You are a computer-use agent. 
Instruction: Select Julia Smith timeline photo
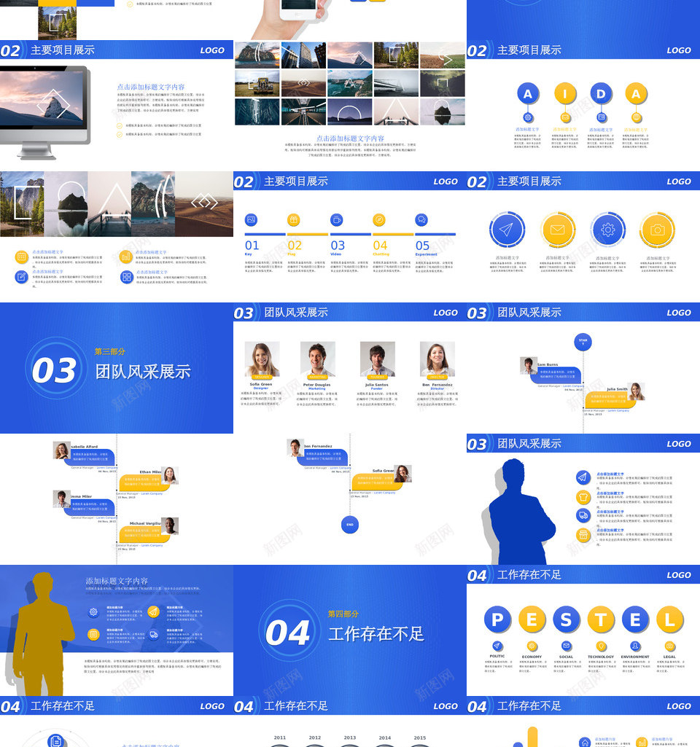[x=636, y=391]
